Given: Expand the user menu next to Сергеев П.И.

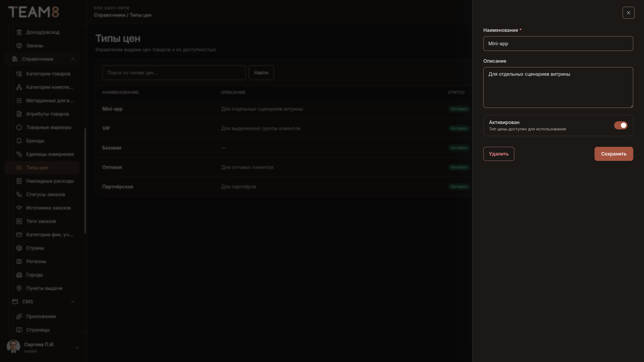Looking at the screenshot, I should pos(77,347).
